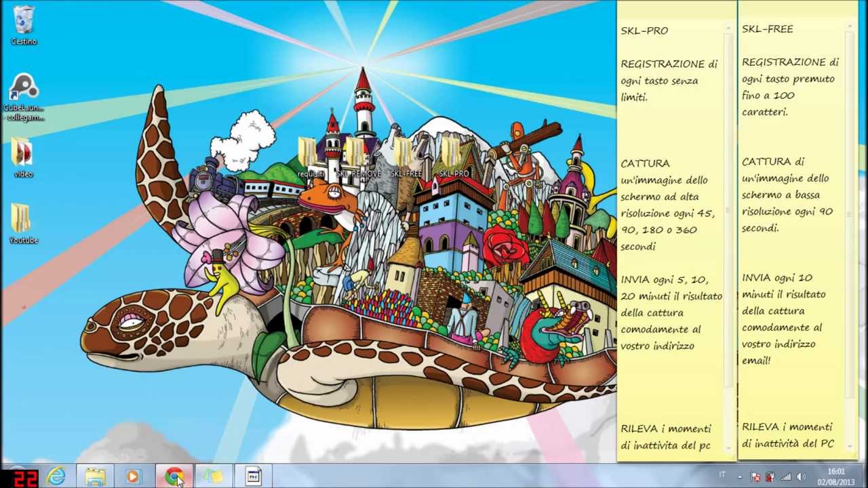Open the Cestino recycle bin icon
This screenshot has height=488, width=868.
click(24, 25)
